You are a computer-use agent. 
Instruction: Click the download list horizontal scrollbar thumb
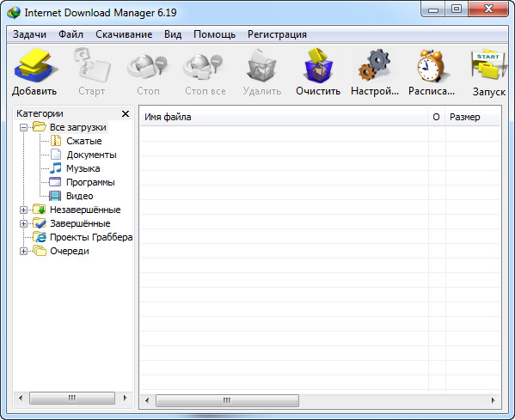(x=227, y=400)
